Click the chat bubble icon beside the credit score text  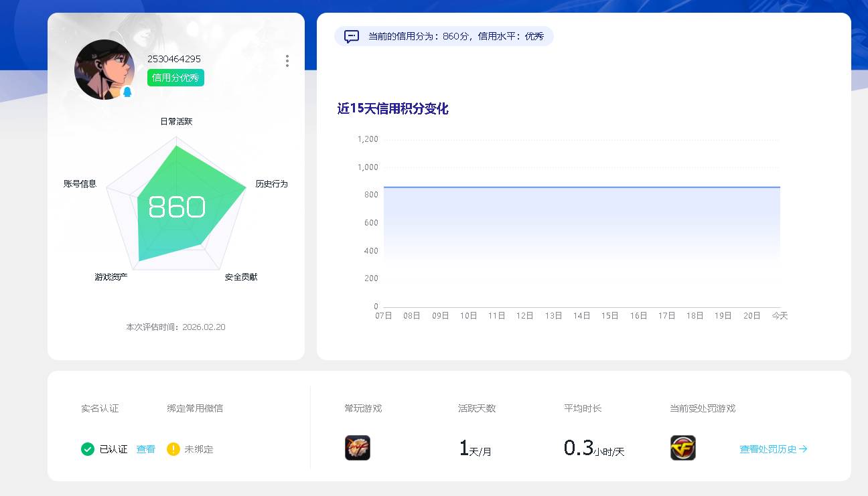pyautogui.click(x=351, y=36)
